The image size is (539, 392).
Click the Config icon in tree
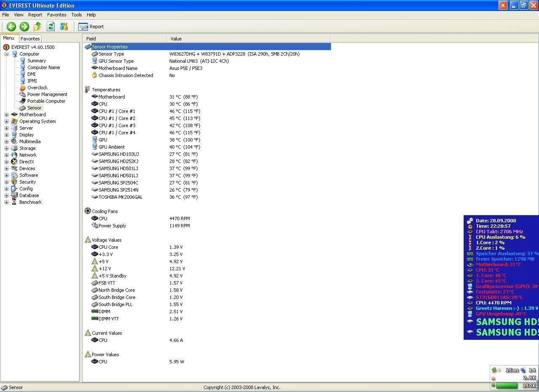click(x=14, y=189)
